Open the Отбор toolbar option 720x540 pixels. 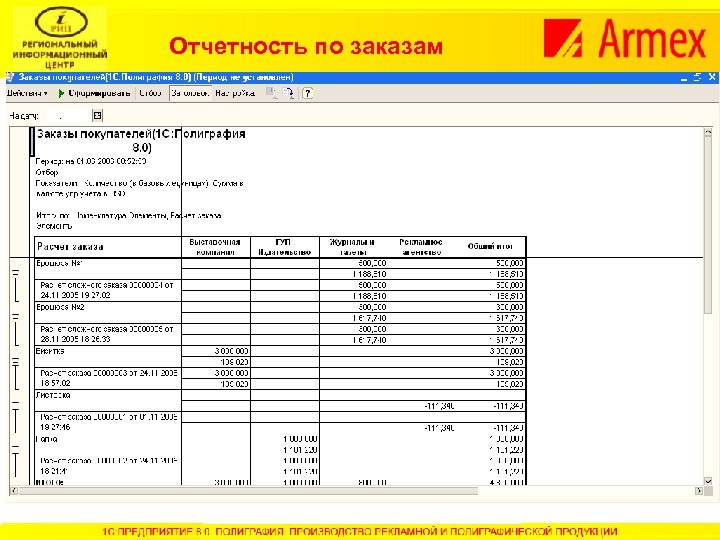[150, 93]
